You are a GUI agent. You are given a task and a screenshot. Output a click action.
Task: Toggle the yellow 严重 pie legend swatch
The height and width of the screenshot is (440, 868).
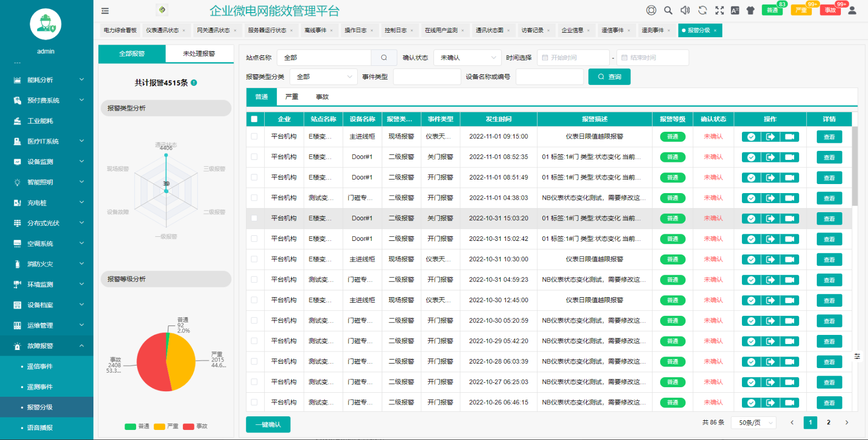[159, 427]
